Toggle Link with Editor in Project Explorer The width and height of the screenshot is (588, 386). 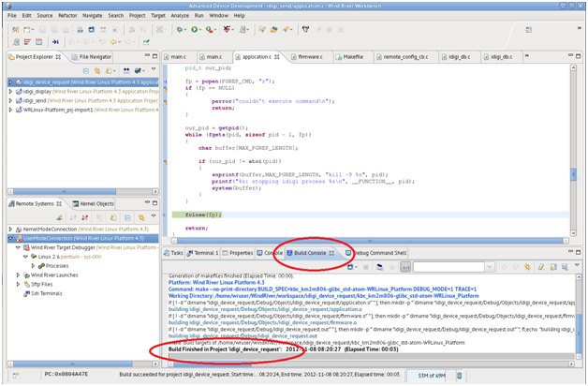[x=97, y=70]
